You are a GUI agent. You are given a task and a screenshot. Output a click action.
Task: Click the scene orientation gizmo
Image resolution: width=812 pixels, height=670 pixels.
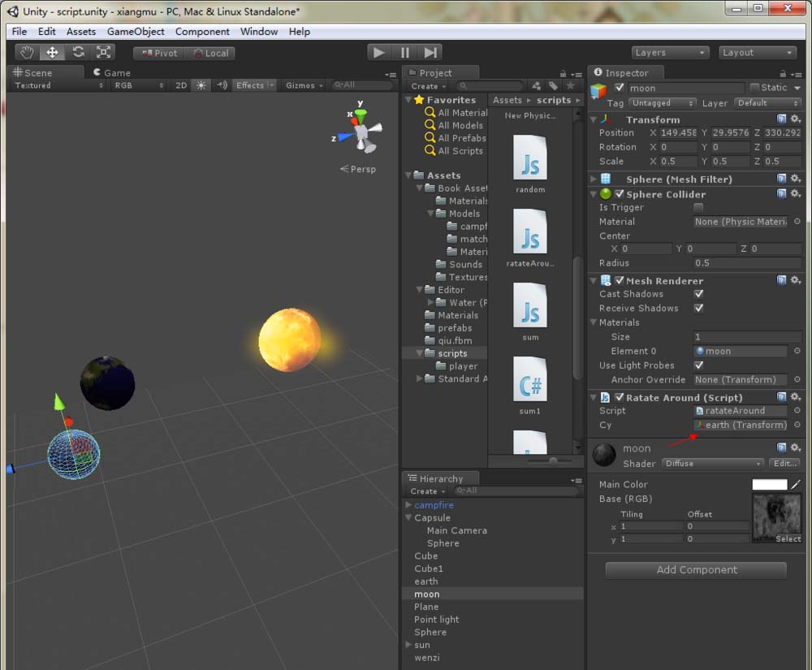(x=361, y=132)
